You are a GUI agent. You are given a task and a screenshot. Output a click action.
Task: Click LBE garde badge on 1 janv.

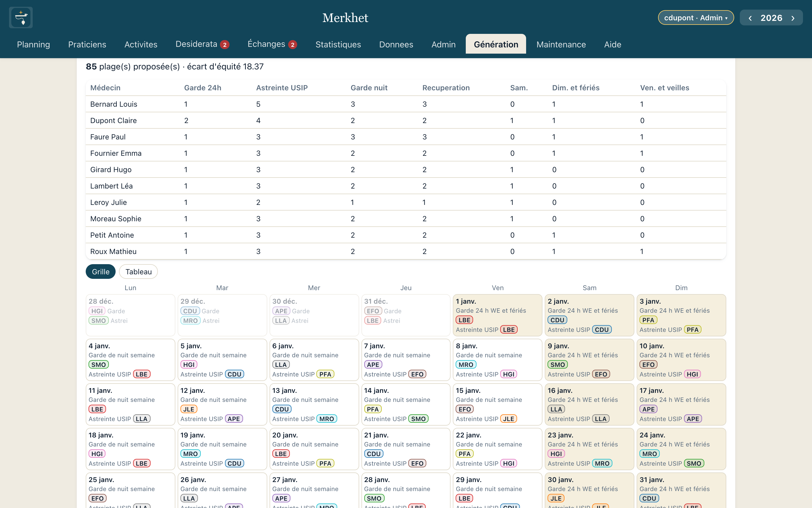[x=464, y=320]
